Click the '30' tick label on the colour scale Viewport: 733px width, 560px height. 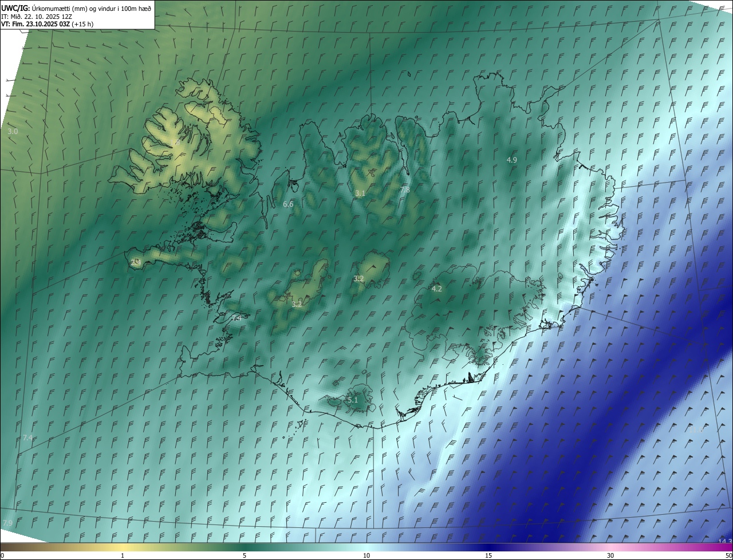pos(610,555)
